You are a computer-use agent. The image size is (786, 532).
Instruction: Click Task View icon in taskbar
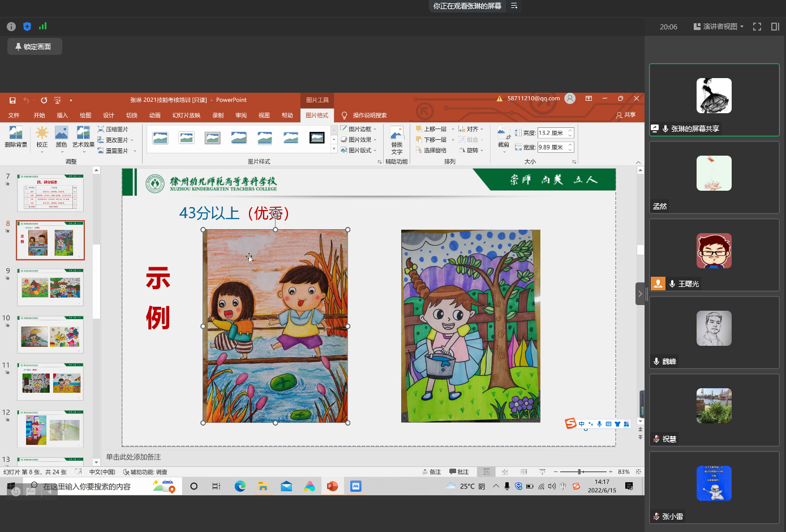[216, 486]
